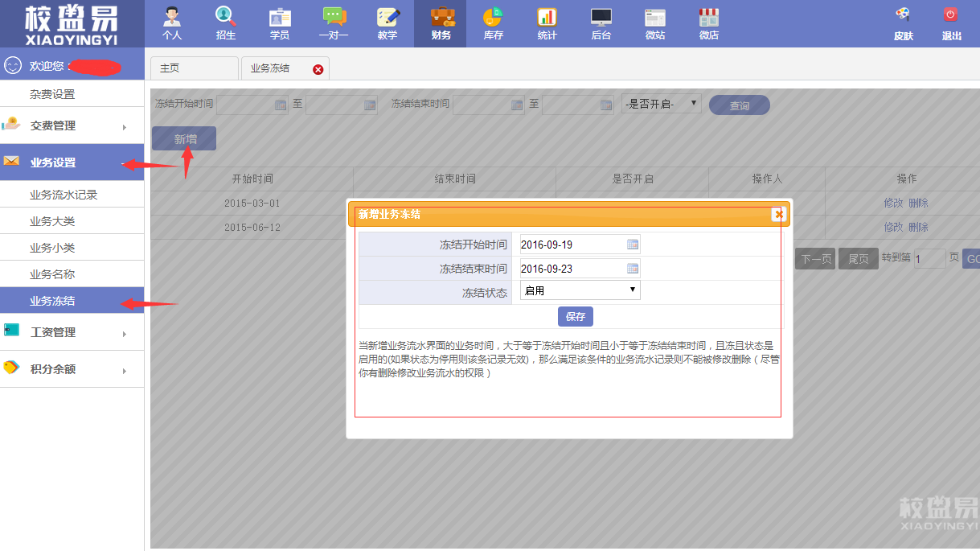Open the 招生 module icon
Image resolution: width=980 pixels, height=551 pixels.
(226, 18)
